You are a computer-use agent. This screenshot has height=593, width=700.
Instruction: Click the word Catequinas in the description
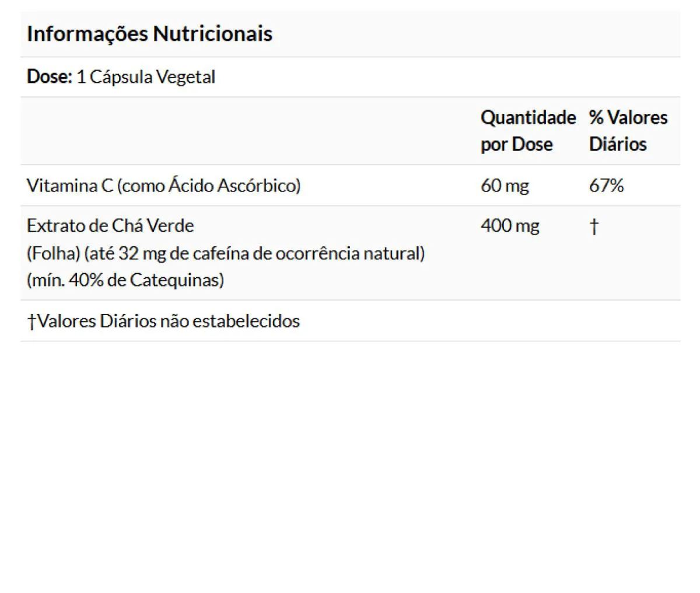(x=177, y=280)
